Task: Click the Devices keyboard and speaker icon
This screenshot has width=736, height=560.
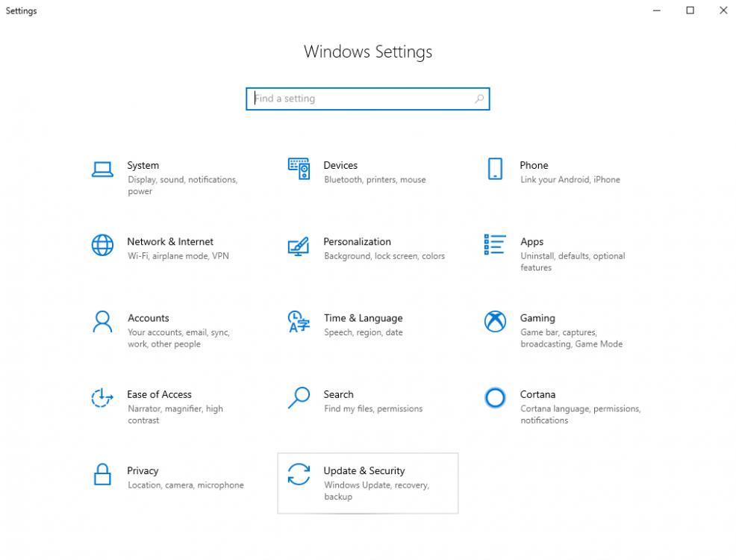Action: point(299,169)
